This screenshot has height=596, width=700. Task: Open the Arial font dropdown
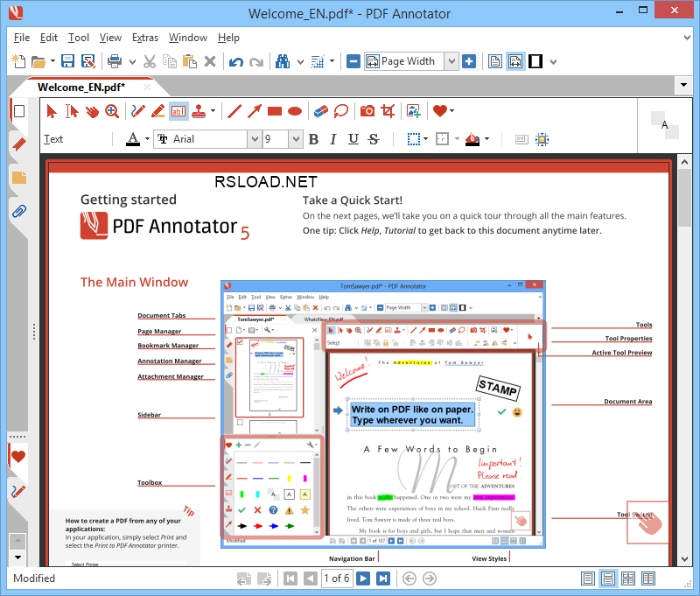pyautogui.click(x=254, y=139)
